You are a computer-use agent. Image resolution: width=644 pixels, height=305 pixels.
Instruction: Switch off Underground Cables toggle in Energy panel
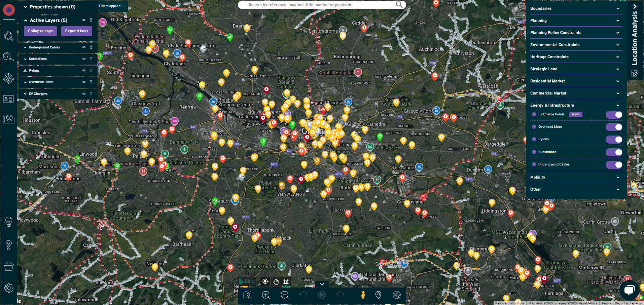614,165
